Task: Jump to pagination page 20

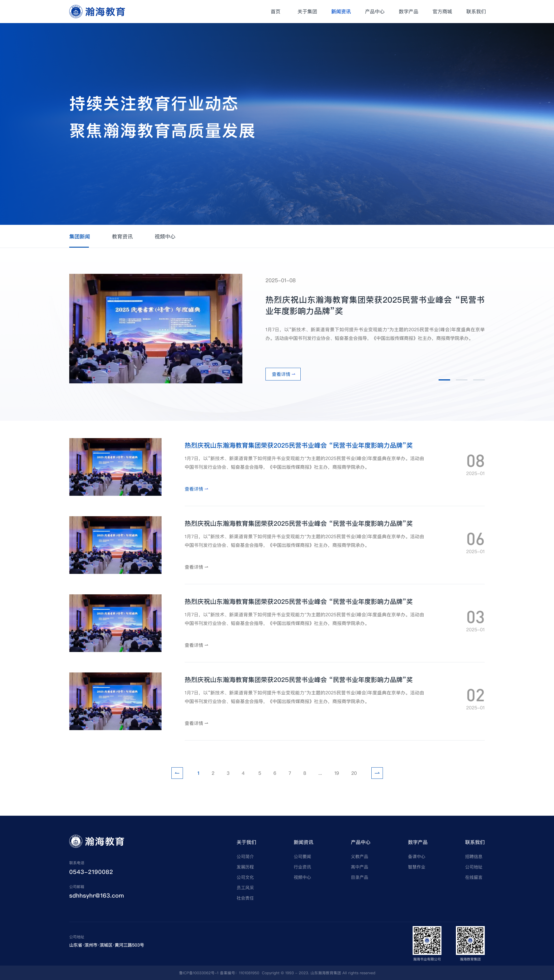Action: tap(354, 773)
